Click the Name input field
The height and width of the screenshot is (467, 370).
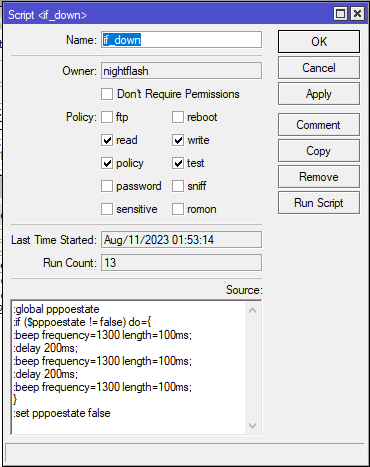[181, 40]
